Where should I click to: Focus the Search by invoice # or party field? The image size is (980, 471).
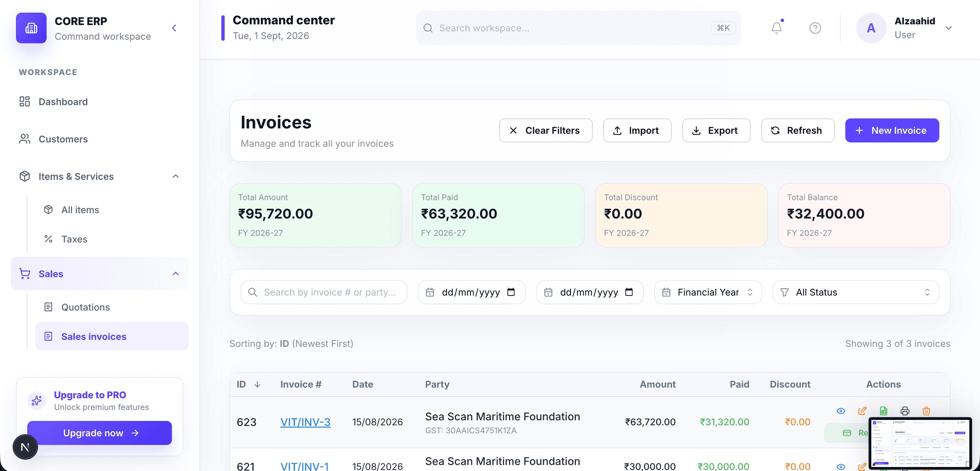click(x=324, y=292)
